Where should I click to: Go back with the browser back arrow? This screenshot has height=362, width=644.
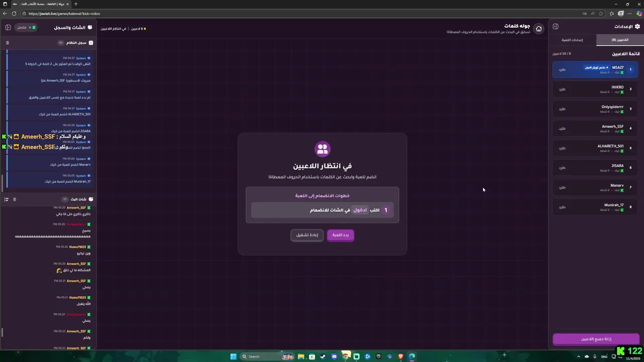coord(5,14)
